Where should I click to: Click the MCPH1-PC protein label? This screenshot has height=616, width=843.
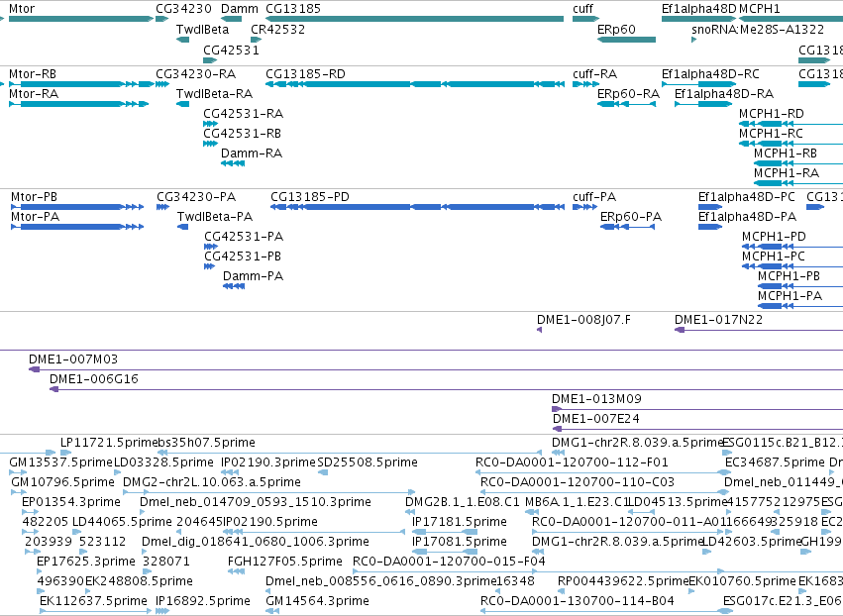point(773,257)
